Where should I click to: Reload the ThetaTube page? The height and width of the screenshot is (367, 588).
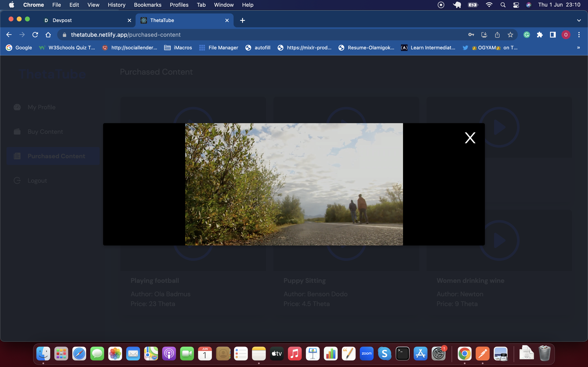pos(35,35)
